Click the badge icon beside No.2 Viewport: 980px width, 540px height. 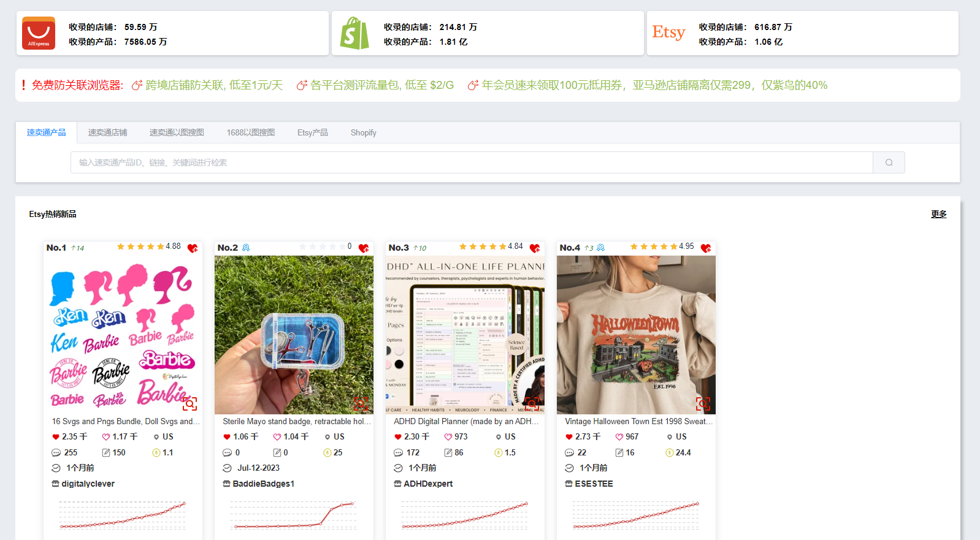pyautogui.click(x=246, y=248)
